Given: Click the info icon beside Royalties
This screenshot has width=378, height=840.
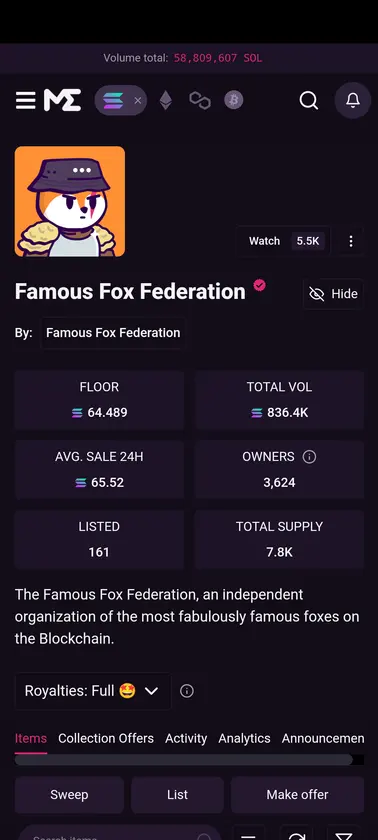Looking at the screenshot, I should [x=186, y=691].
